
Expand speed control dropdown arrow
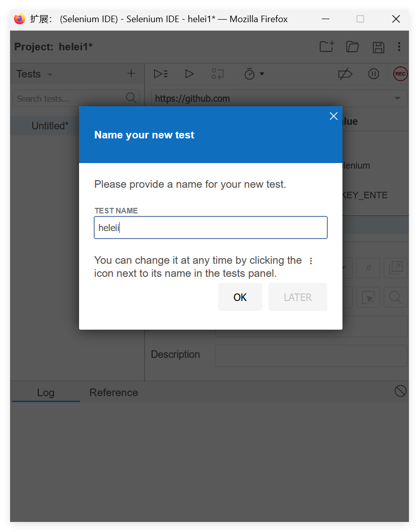tap(262, 74)
